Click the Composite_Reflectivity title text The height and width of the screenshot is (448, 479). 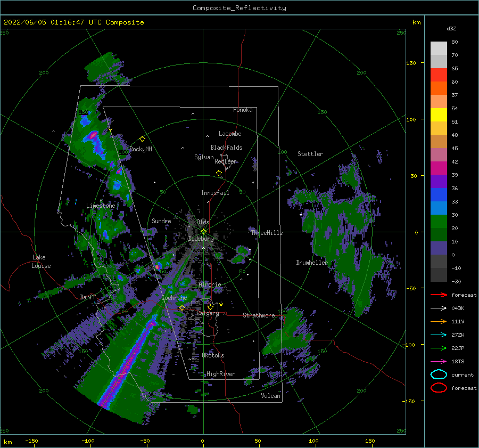click(x=240, y=8)
